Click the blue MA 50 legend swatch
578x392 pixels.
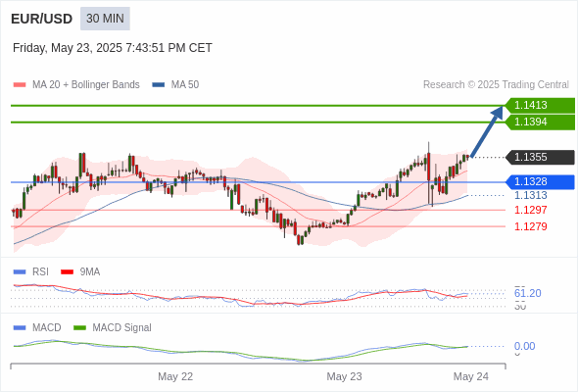pos(159,85)
